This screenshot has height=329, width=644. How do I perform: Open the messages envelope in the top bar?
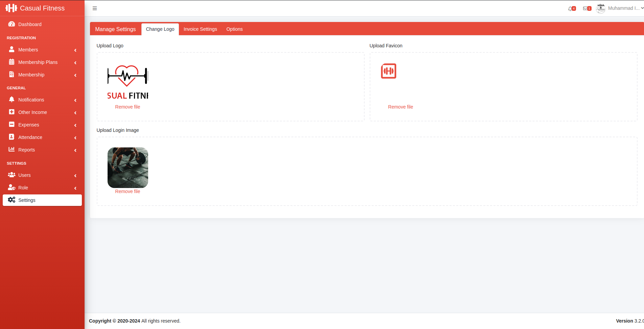coord(586,8)
